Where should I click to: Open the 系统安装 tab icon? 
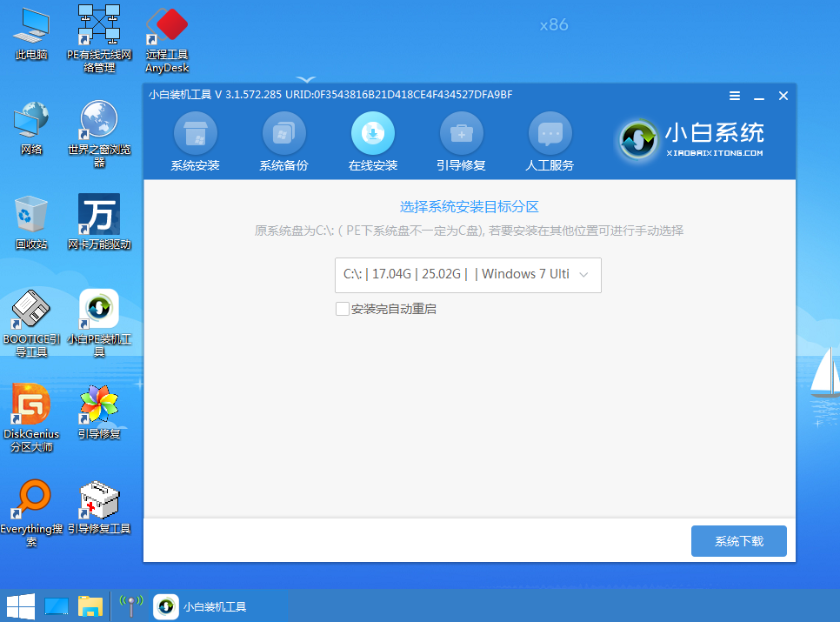click(196, 133)
